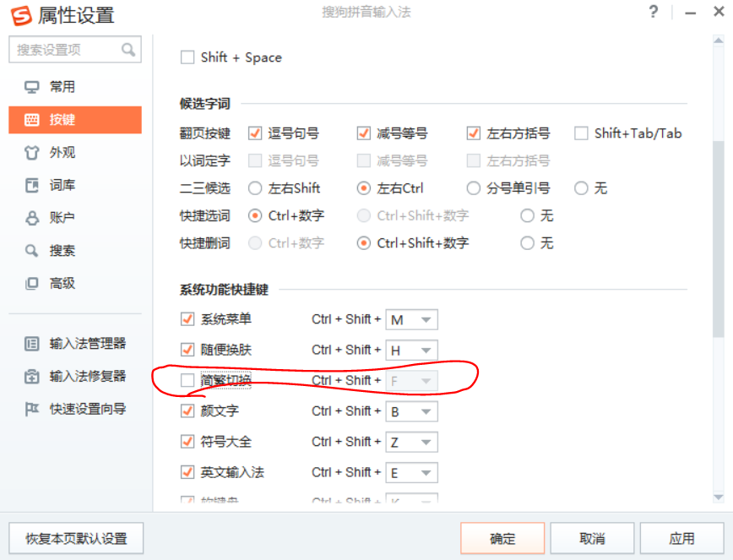This screenshot has height=560, width=733.
Task: Click the list icon beside 输入法管理器
Action: point(32,344)
